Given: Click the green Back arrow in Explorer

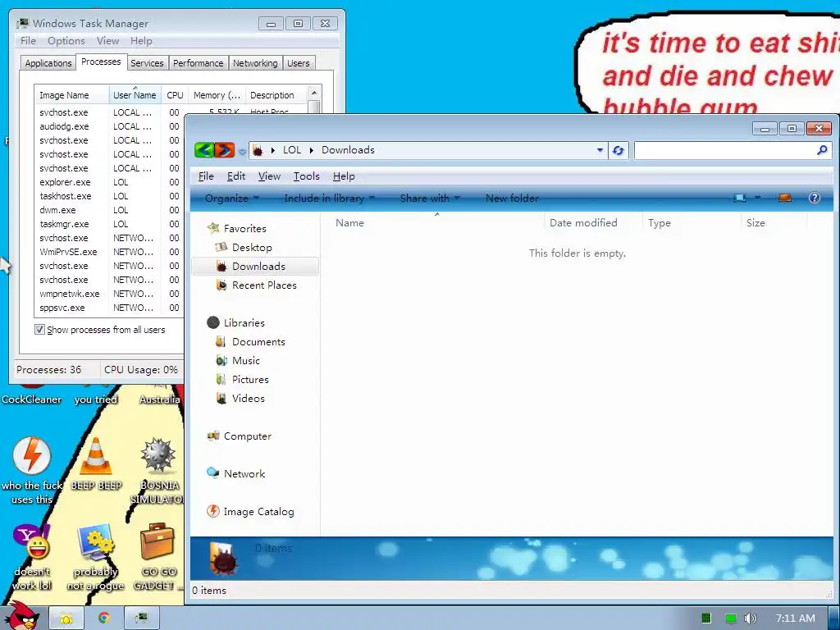Looking at the screenshot, I should pyautogui.click(x=204, y=150).
